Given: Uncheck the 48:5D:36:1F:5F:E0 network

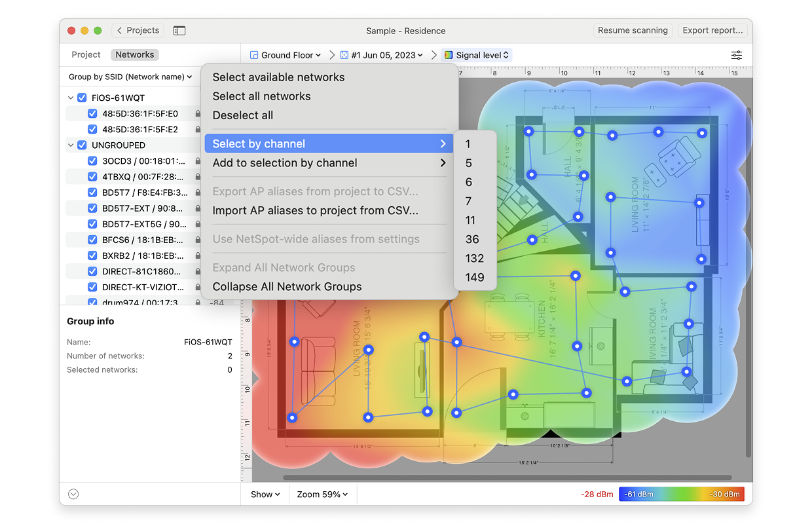Looking at the screenshot, I should click(x=92, y=113).
